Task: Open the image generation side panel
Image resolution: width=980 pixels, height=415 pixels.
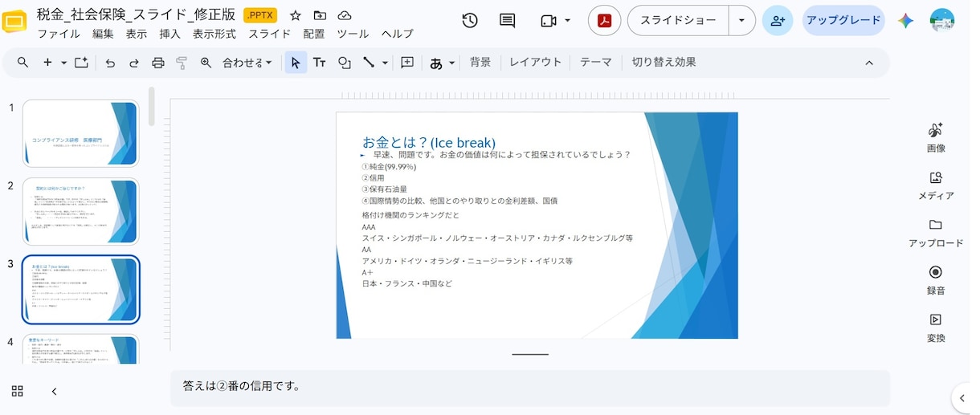Action: click(x=936, y=137)
